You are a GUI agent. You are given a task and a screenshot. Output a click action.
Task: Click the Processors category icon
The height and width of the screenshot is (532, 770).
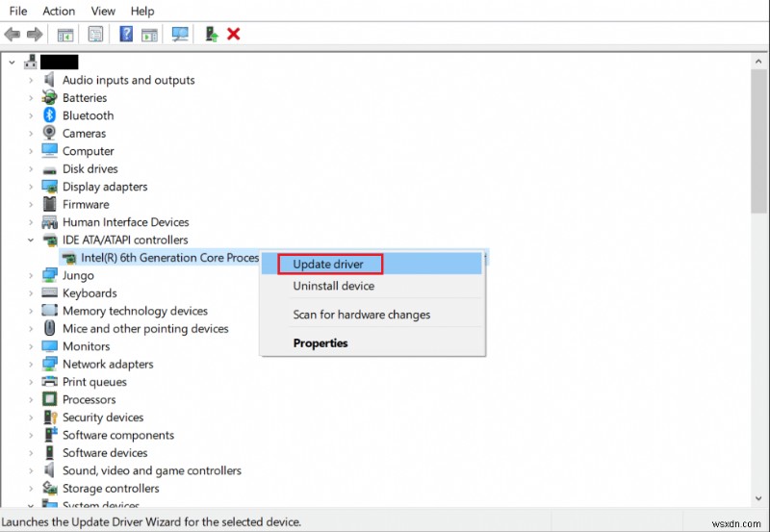pos(49,399)
